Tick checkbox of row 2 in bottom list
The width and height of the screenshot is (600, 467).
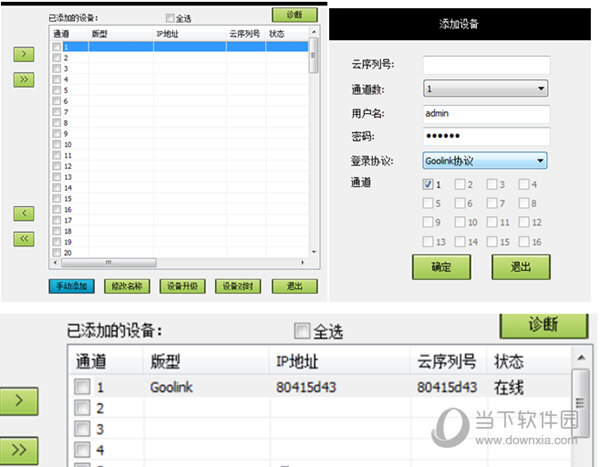82,408
